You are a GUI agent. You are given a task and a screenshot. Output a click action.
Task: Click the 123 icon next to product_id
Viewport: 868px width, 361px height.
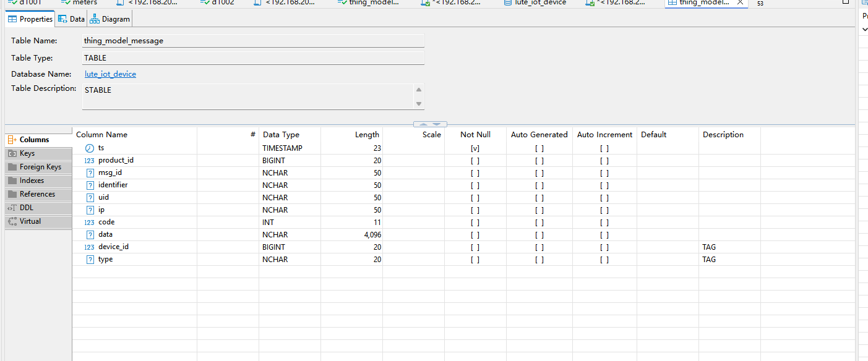coord(90,161)
